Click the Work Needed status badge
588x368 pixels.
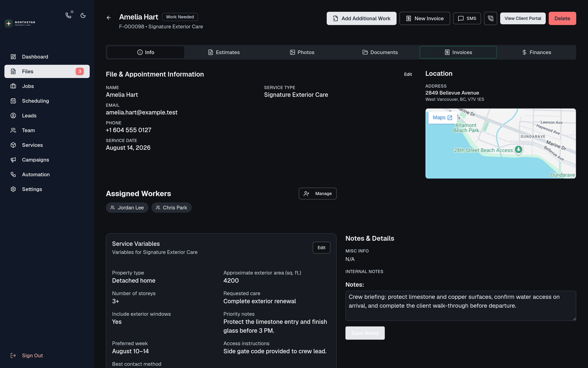180,17
